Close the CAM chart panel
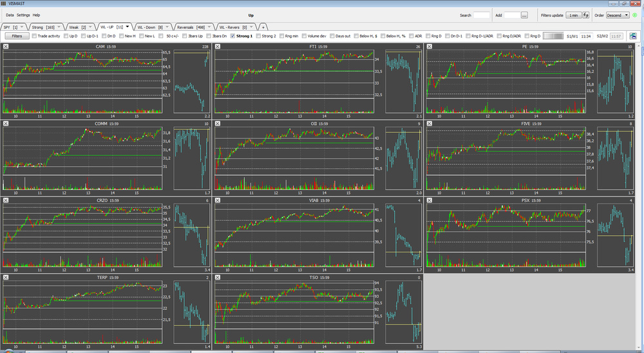The width and height of the screenshot is (644, 353). pyautogui.click(x=6, y=46)
